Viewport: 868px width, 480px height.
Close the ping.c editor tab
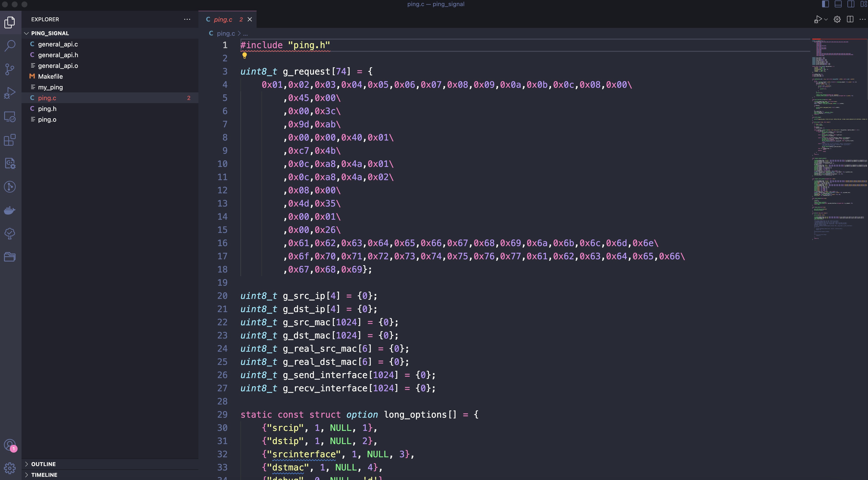250,20
